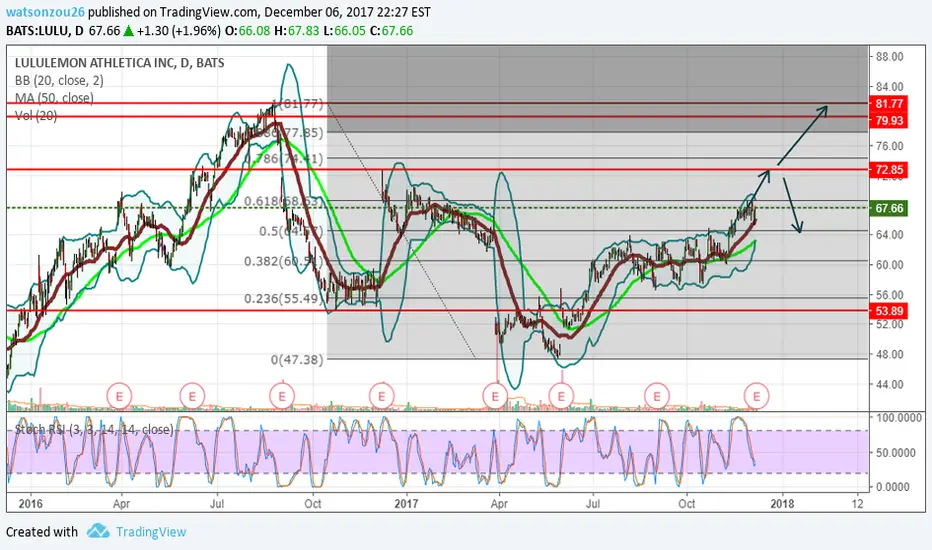This screenshot has height=550, width=932.
Task: Select the Stoch RSI indicator label
Action: pyautogui.click(x=94, y=429)
